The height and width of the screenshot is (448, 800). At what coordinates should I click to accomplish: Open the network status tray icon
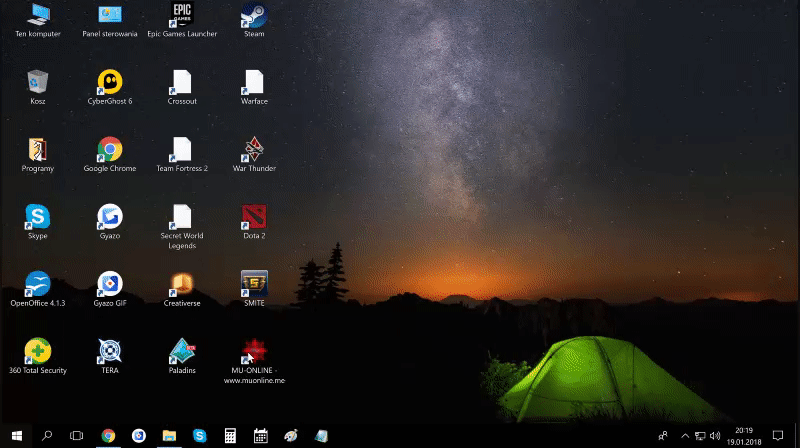tap(700, 436)
